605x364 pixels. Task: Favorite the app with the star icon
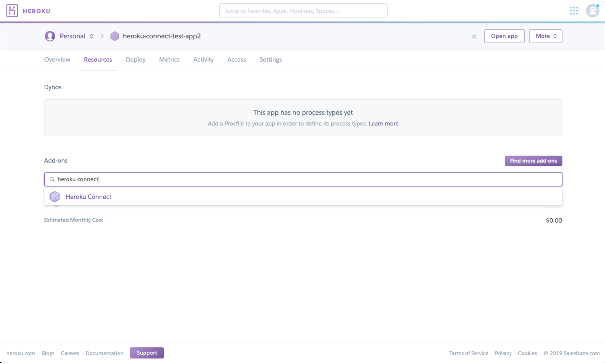coord(474,36)
